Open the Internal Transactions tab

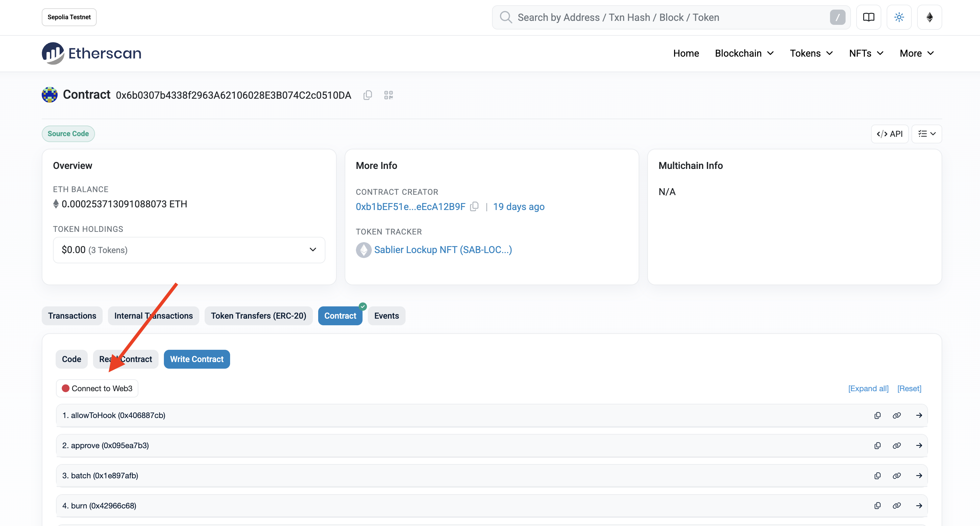[x=153, y=316]
